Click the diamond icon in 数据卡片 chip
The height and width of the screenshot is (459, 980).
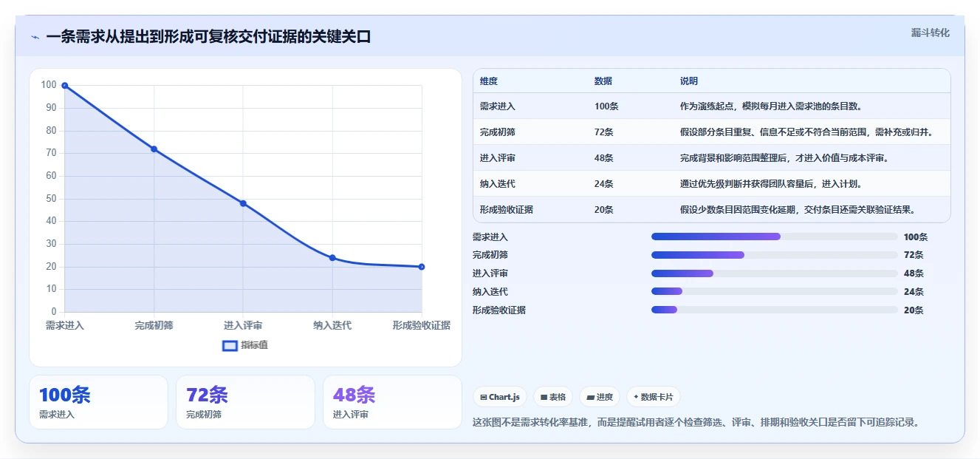click(636, 397)
